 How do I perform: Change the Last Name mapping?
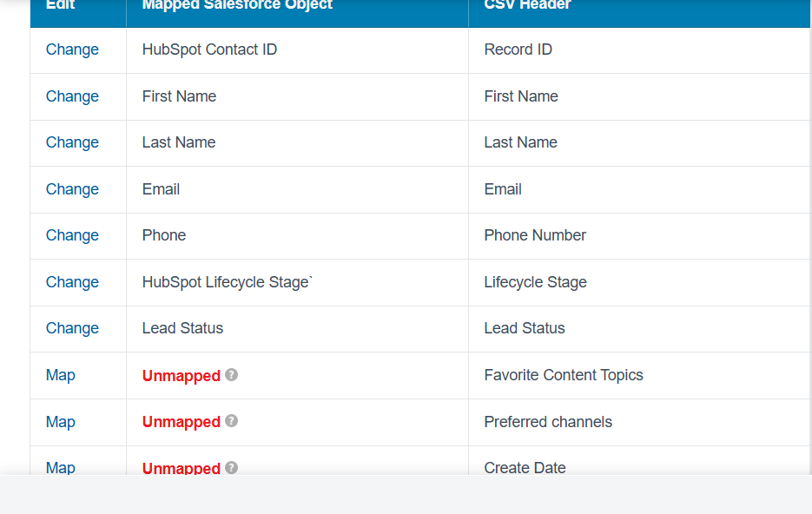coord(72,142)
